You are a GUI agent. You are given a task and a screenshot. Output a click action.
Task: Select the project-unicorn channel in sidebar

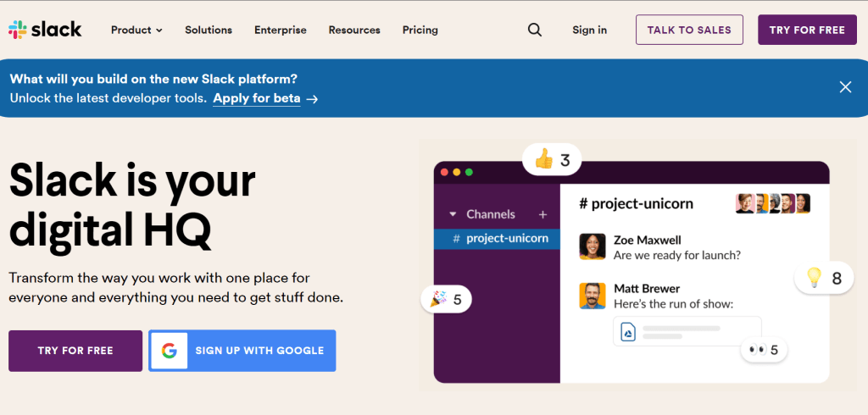pyautogui.click(x=497, y=239)
